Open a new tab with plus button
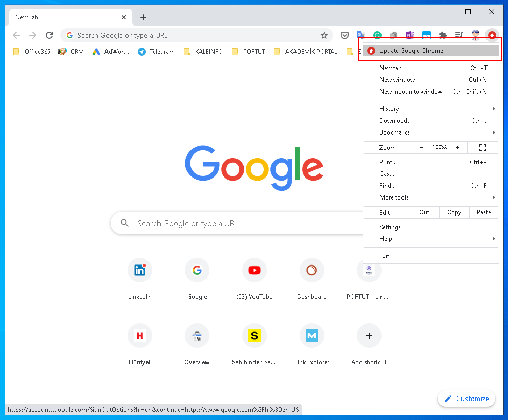Screen dimensions: 508x420 point(143,17)
